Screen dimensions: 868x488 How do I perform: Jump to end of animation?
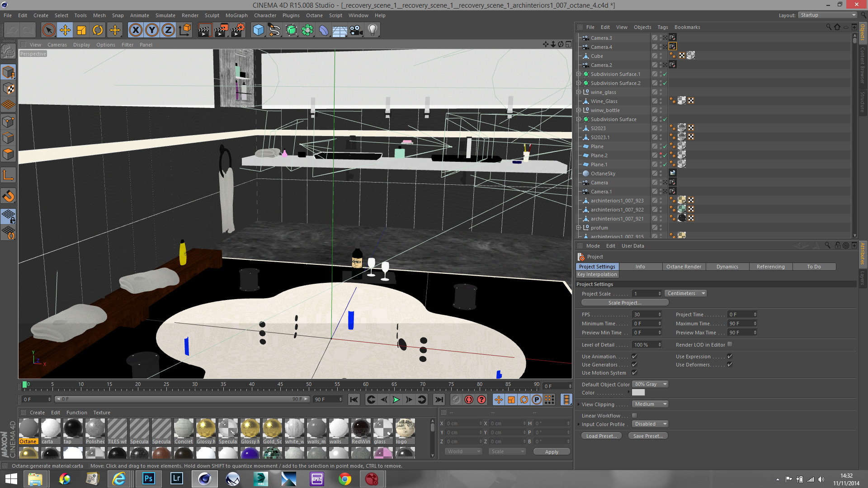tap(439, 399)
